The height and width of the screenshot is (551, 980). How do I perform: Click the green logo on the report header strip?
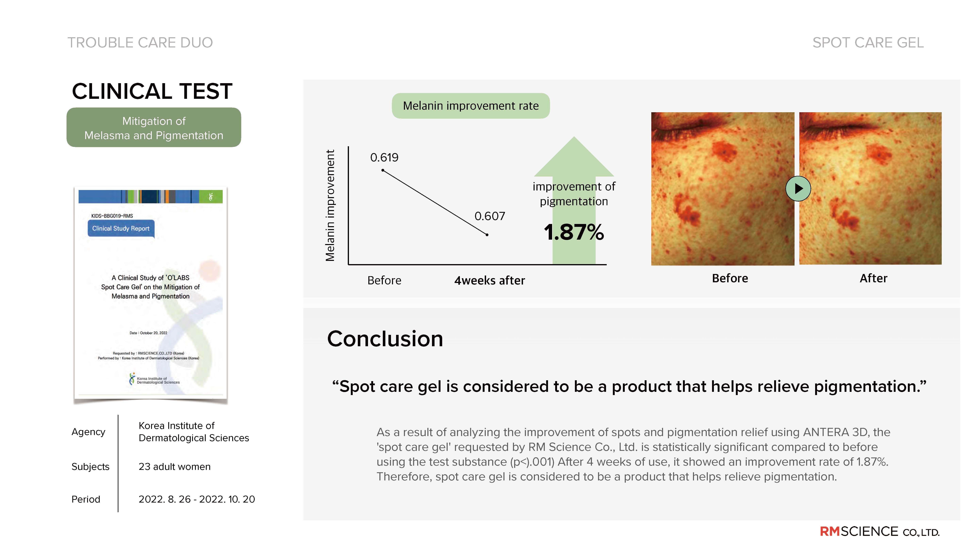pos(211,197)
